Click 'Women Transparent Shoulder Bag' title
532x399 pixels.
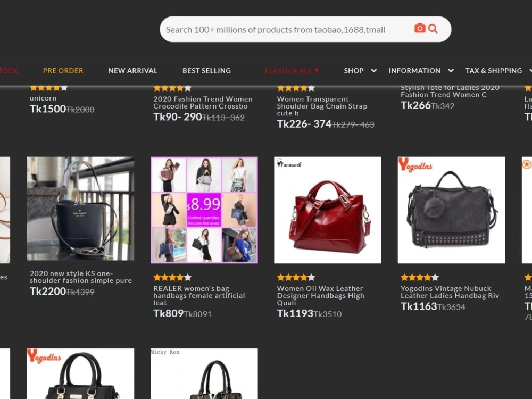[x=322, y=106]
